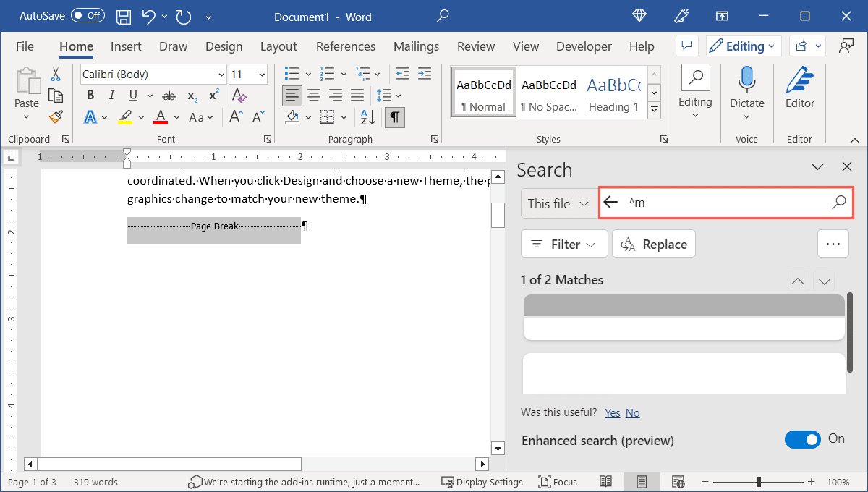Click the Format Painter brush icon

point(56,116)
